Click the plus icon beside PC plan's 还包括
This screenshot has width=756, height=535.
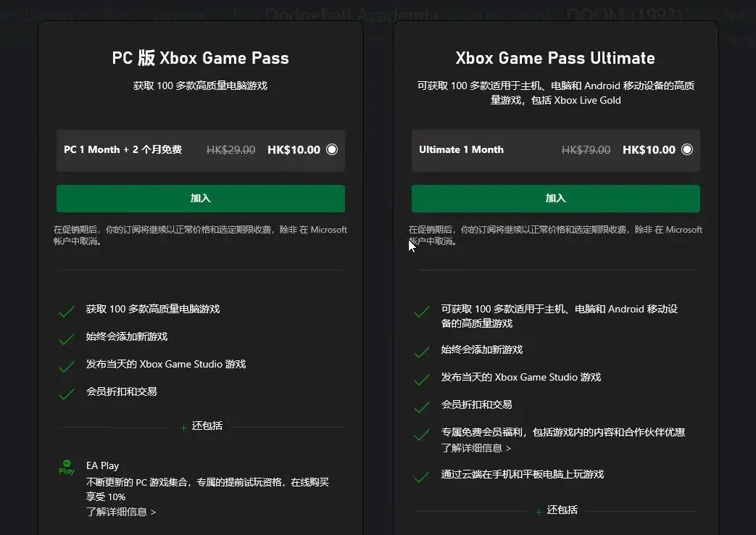tap(183, 427)
